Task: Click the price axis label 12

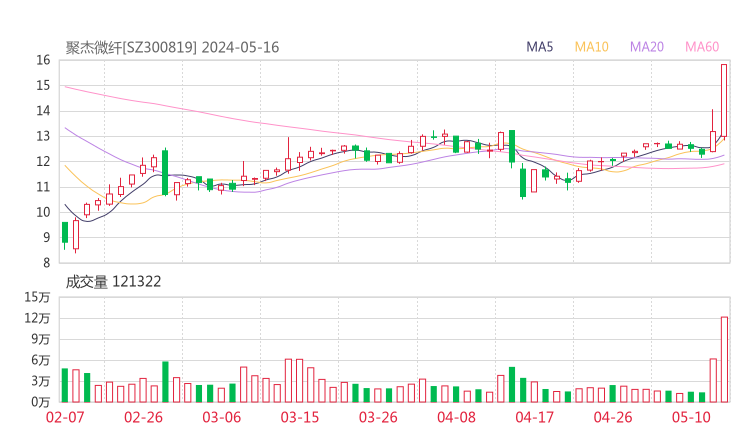Action: point(43,161)
